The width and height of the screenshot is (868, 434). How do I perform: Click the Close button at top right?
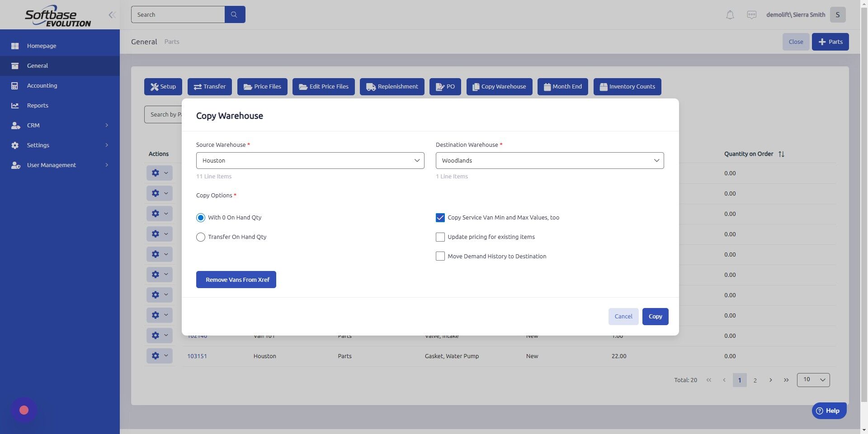click(x=796, y=42)
